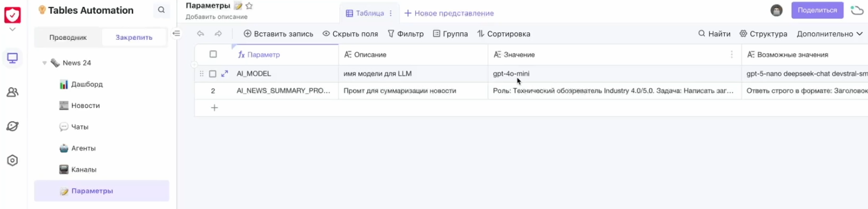Click the Значение column header

coord(614,55)
